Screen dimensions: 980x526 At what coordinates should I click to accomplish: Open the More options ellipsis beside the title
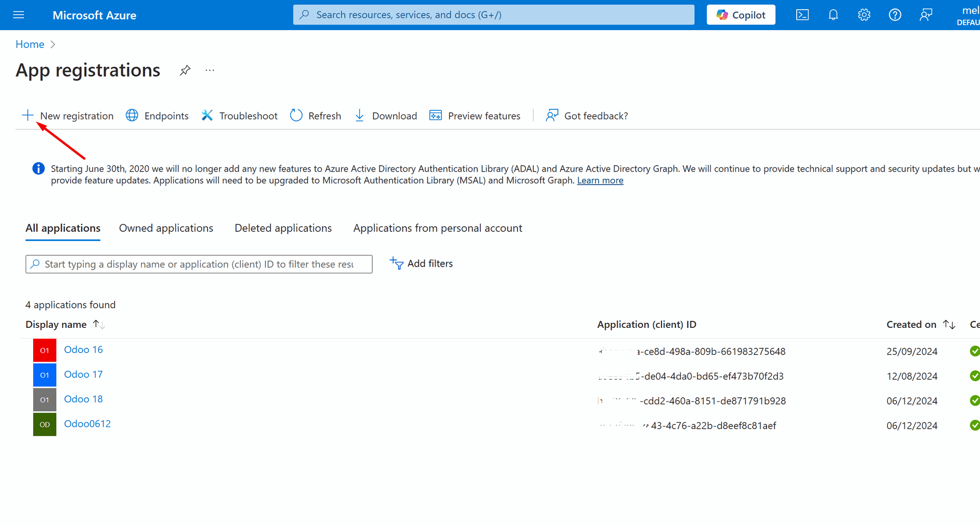point(210,70)
